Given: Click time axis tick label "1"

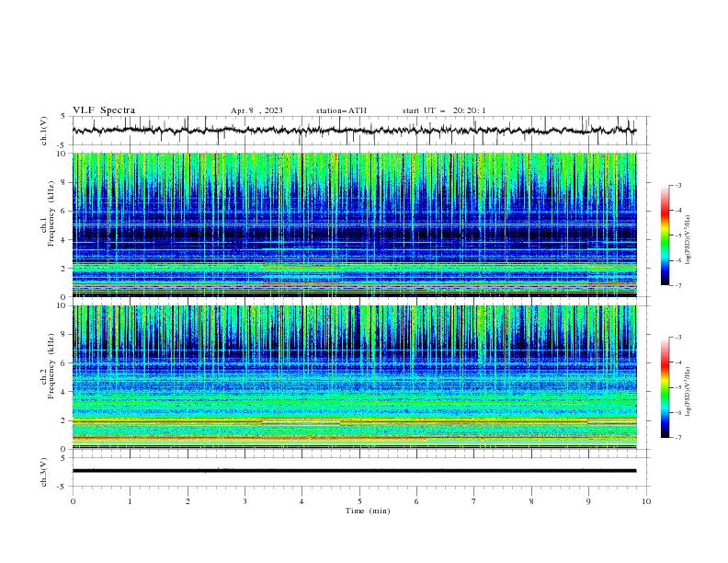Looking at the screenshot, I should click(130, 501).
